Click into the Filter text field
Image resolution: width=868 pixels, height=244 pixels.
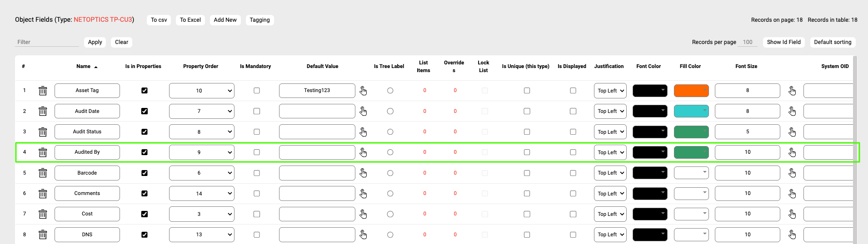click(47, 42)
